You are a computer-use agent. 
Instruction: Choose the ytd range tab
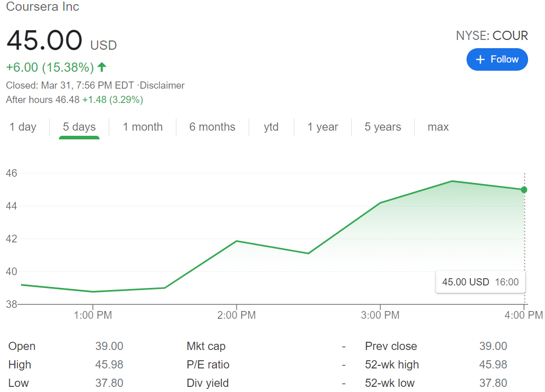coord(271,127)
